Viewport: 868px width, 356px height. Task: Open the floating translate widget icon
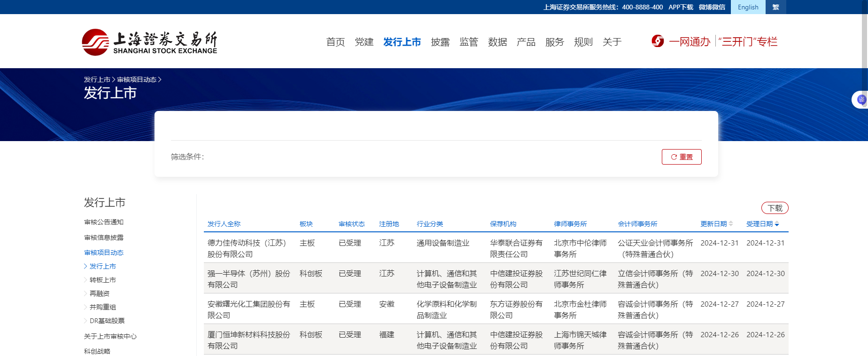tap(861, 100)
